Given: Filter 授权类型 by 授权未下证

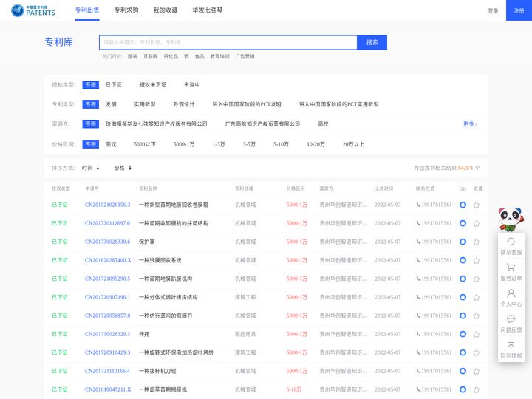Looking at the screenshot, I should (x=153, y=84).
